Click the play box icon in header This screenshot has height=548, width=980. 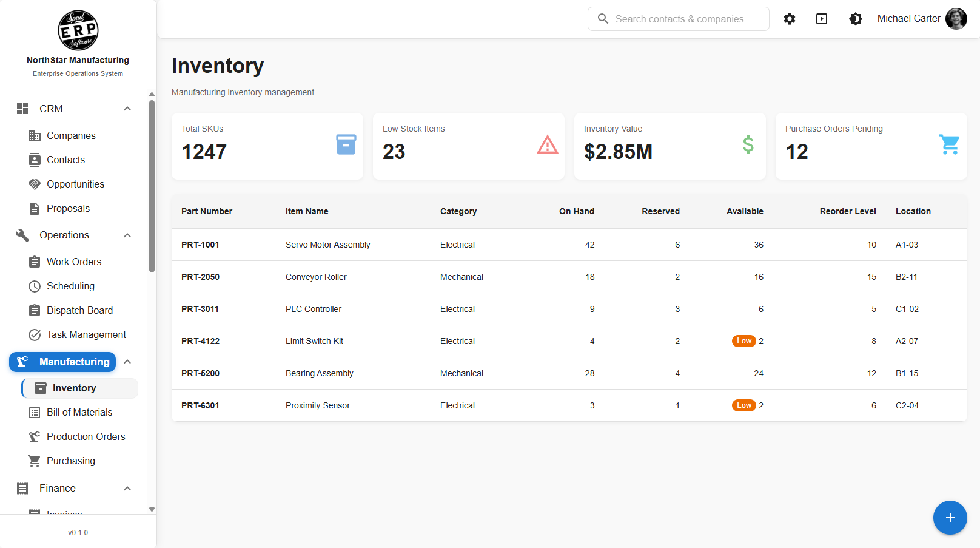point(822,19)
